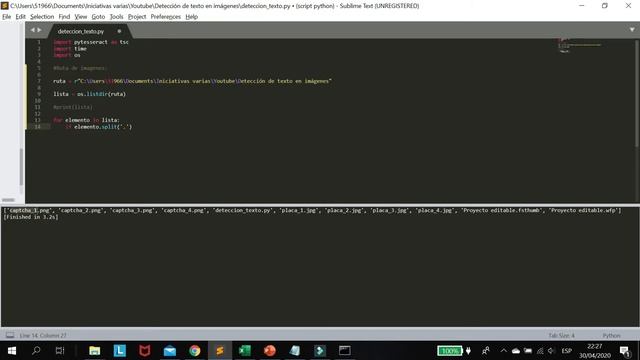Open Windows Start menu
Screen dimensions: 640x360
12,351
